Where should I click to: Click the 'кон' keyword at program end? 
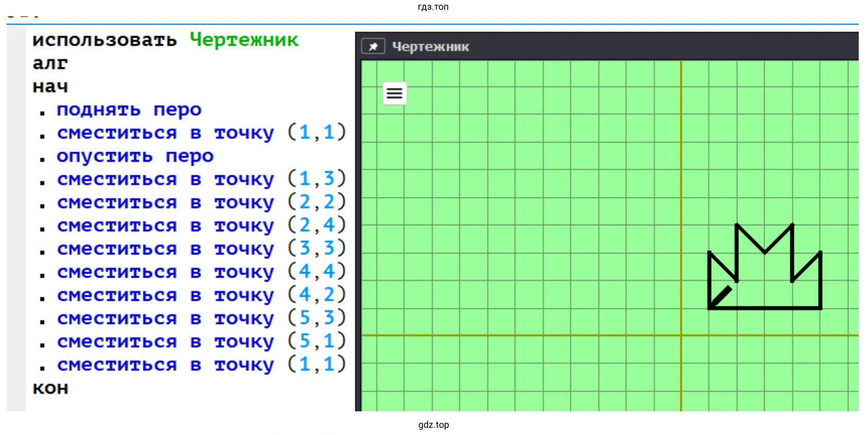[50, 388]
